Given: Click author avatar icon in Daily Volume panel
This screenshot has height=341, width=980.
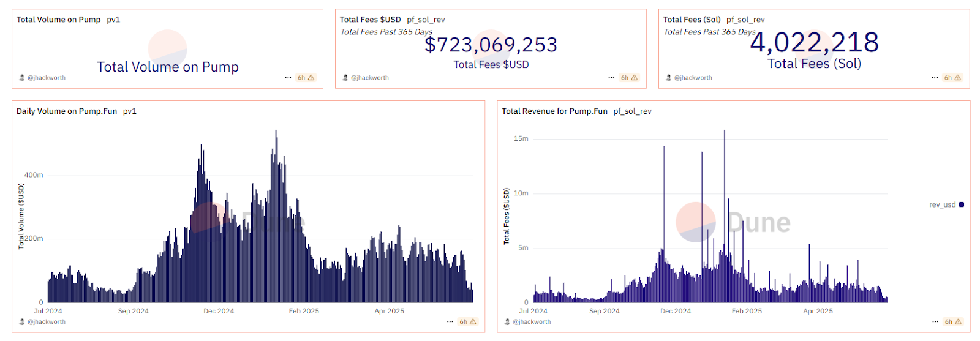Looking at the screenshot, I should tap(22, 322).
